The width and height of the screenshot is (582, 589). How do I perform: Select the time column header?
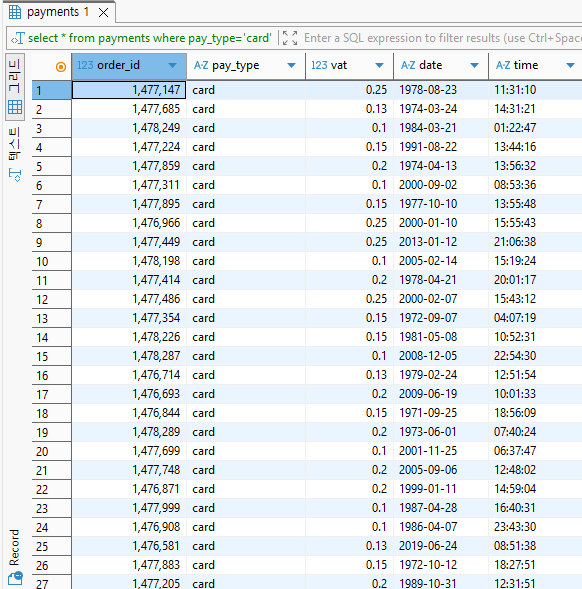point(535,66)
